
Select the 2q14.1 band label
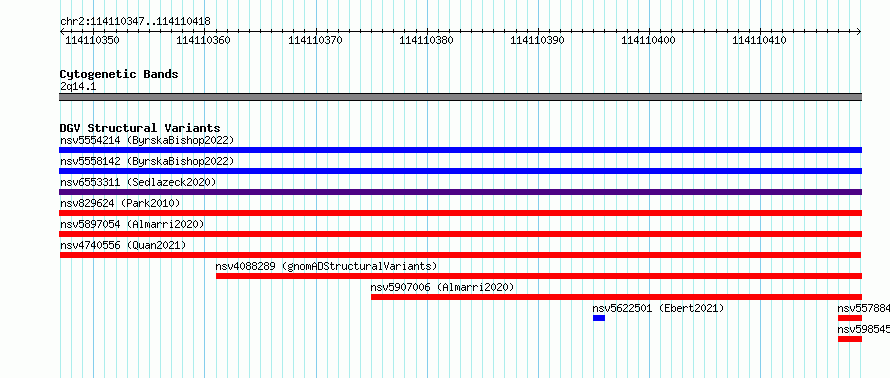pyautogui.click(x=78, y=86)
